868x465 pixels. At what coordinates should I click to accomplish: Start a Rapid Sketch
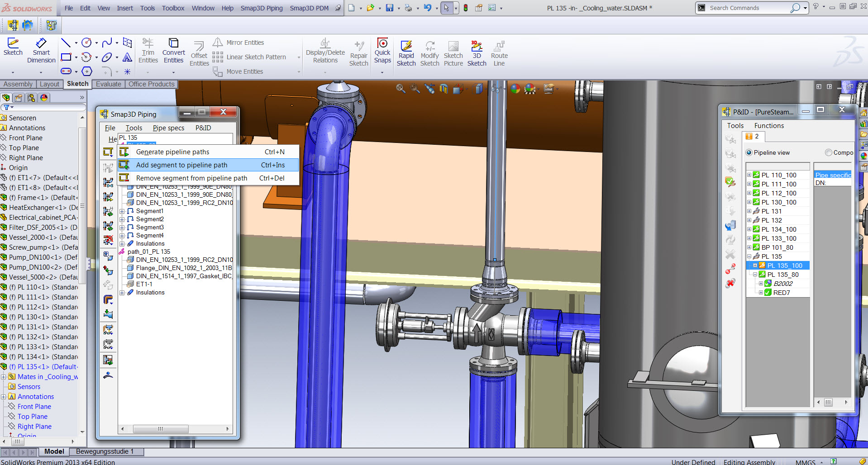point(406,51)
